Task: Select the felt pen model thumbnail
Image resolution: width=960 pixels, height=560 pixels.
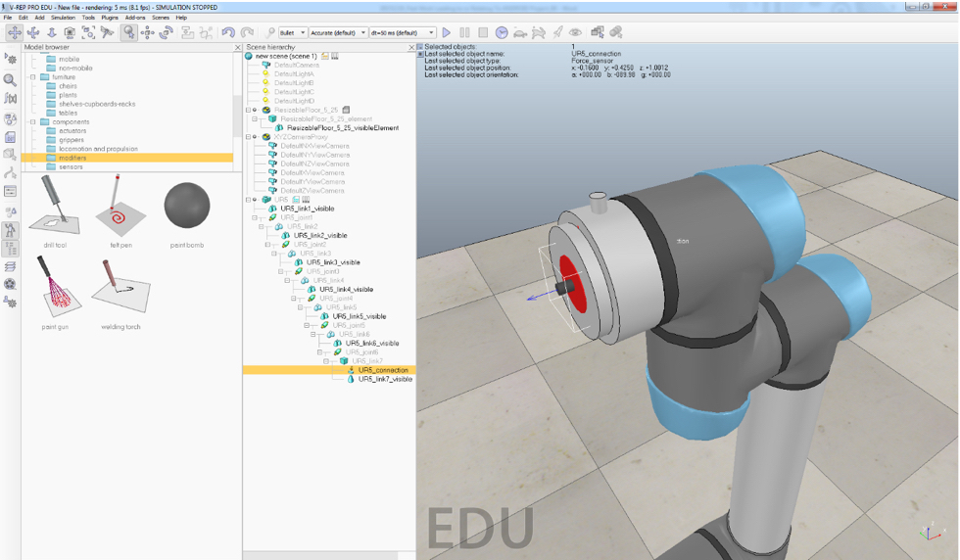Action: [x=121, y=207]
